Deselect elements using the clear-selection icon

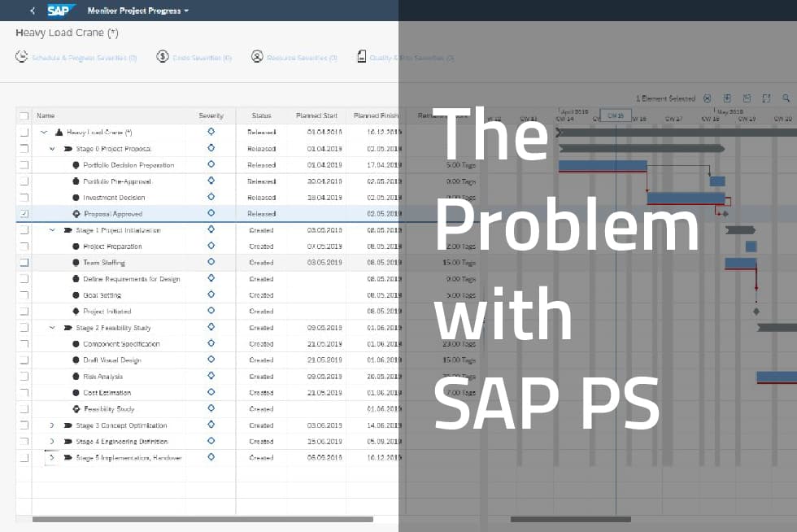(x=706, y=98)
